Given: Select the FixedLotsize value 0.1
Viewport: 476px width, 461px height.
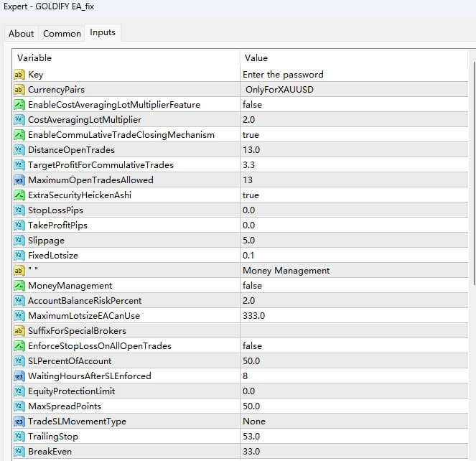Looking at the screenshot, I should coord(248,256).
